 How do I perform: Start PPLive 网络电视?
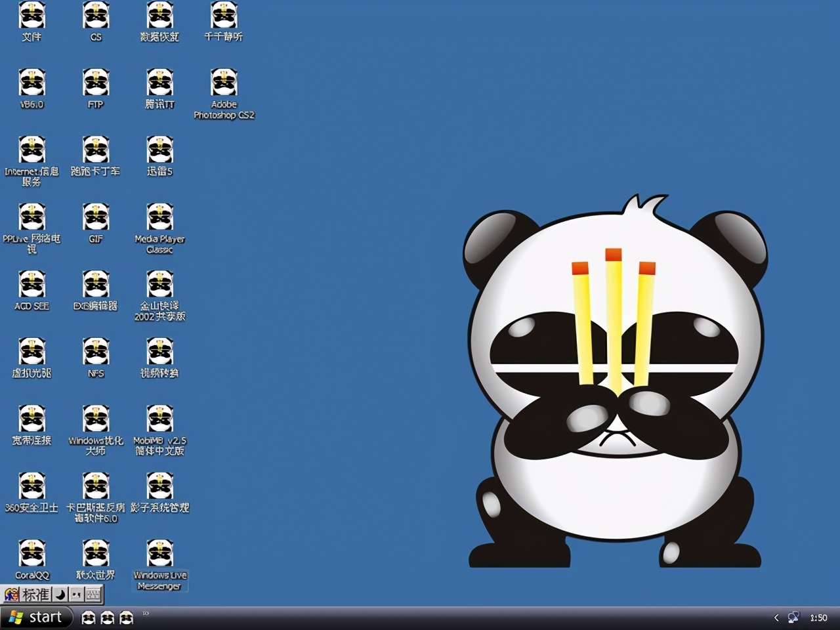[31, 220]
